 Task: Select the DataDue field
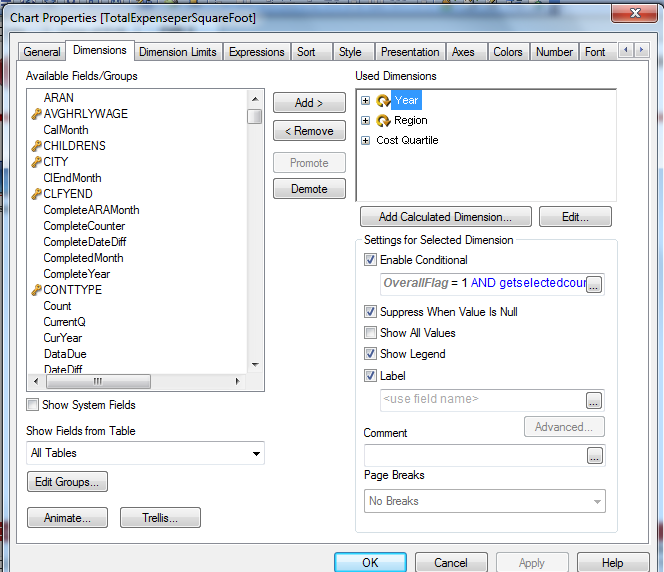pyautogui.click(x=65, y=354)
